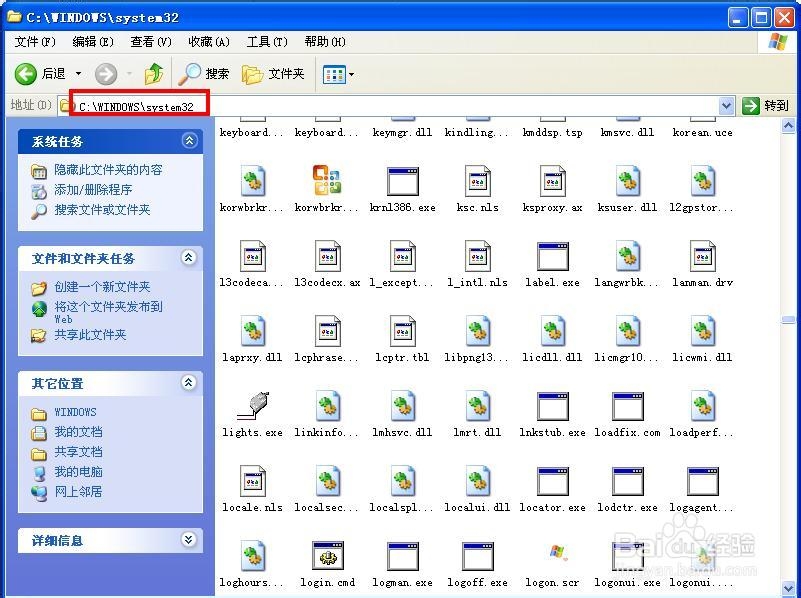Select the lcptr.tbl file icon

pyautogui.click(x=403, y=331)
